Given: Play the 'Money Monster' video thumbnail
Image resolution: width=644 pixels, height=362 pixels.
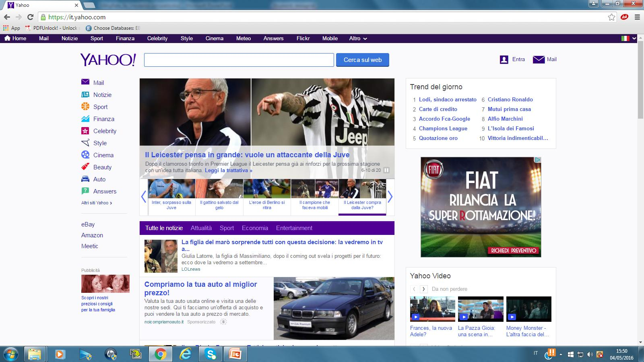Looking at the screenshot, I should click(x=528, y=309).
